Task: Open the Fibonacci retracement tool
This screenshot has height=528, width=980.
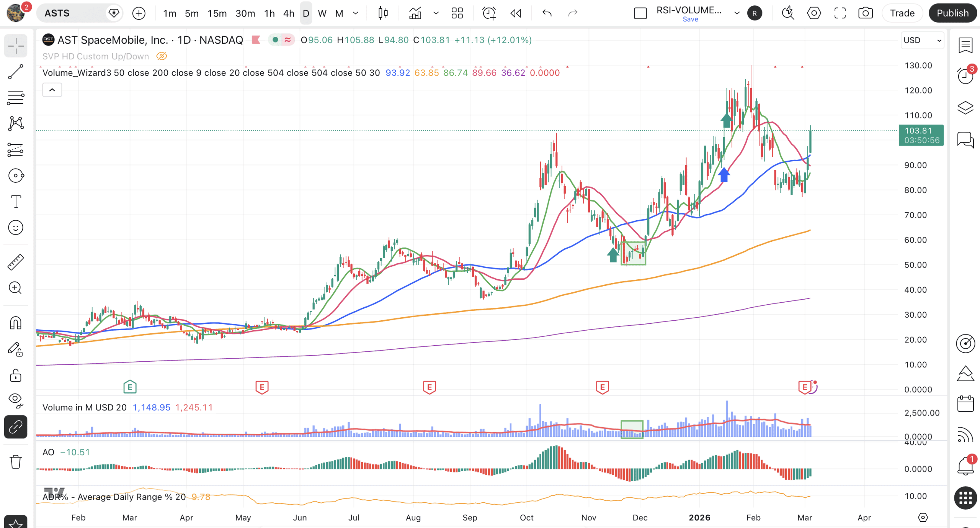Action: (16, 98)
